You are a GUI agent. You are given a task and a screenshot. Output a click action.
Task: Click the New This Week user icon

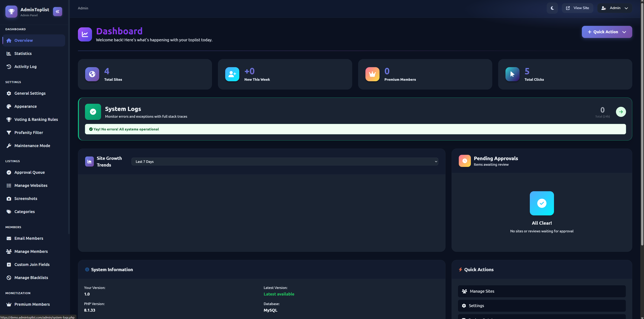[232, 74]
